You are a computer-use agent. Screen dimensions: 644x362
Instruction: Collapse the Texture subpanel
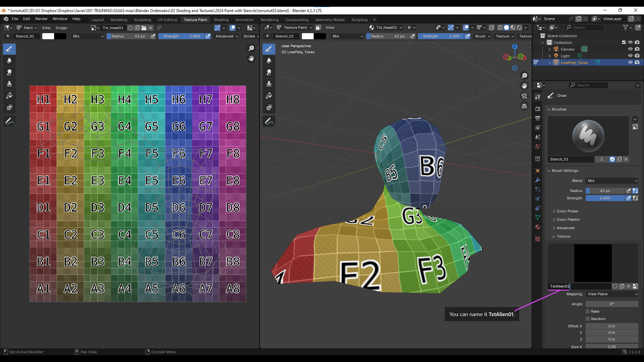pyautogui.click(x=563, y=236)
